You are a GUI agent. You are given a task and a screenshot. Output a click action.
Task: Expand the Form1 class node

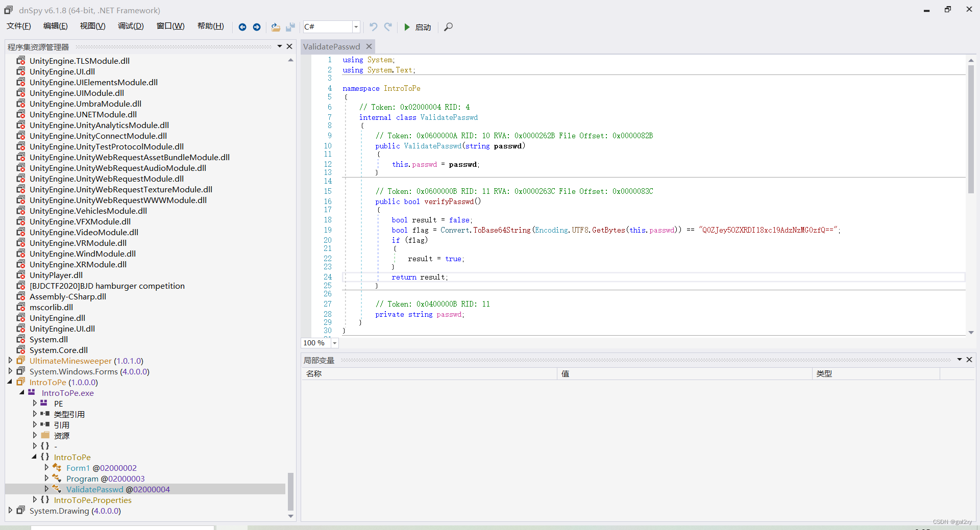(x=46, y=467)
